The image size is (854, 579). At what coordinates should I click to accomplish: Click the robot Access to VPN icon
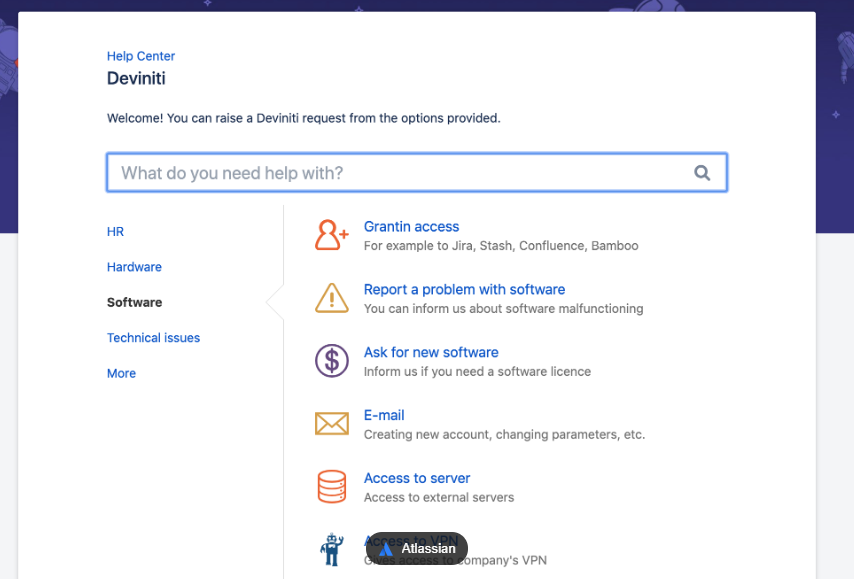click(x=331, y=549)
